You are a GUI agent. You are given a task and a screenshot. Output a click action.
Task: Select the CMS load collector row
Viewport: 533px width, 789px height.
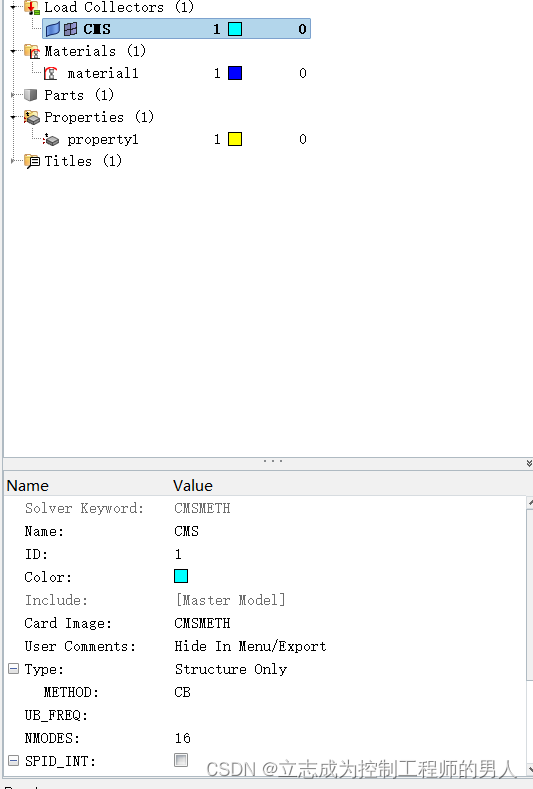click(x=176, y=29)
